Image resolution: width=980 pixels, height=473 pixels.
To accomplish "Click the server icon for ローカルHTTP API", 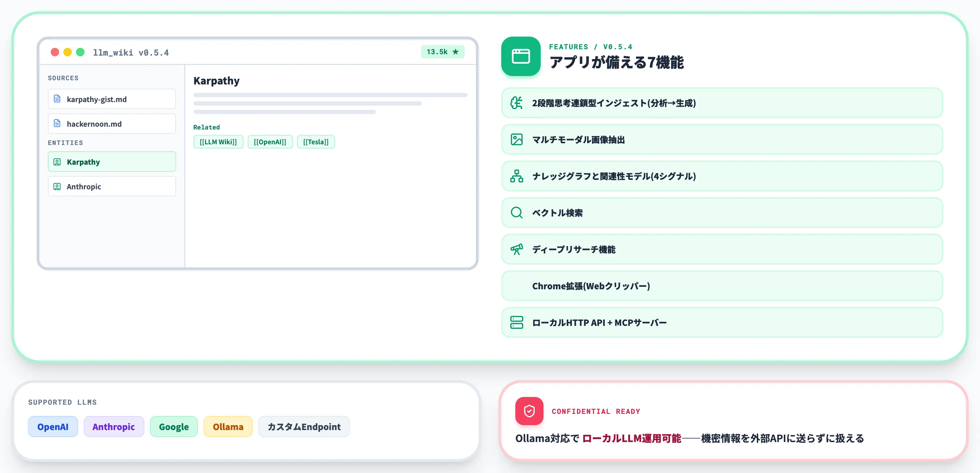I will (517, 322).
